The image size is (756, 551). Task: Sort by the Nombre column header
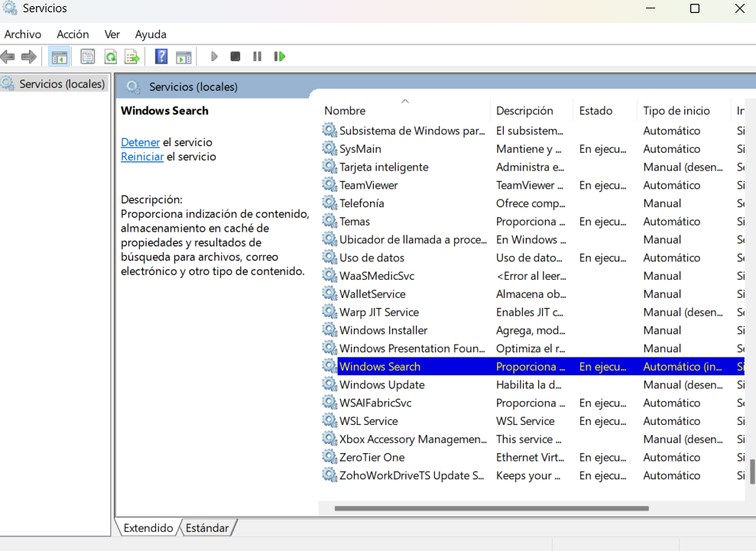tap(405, 110)
